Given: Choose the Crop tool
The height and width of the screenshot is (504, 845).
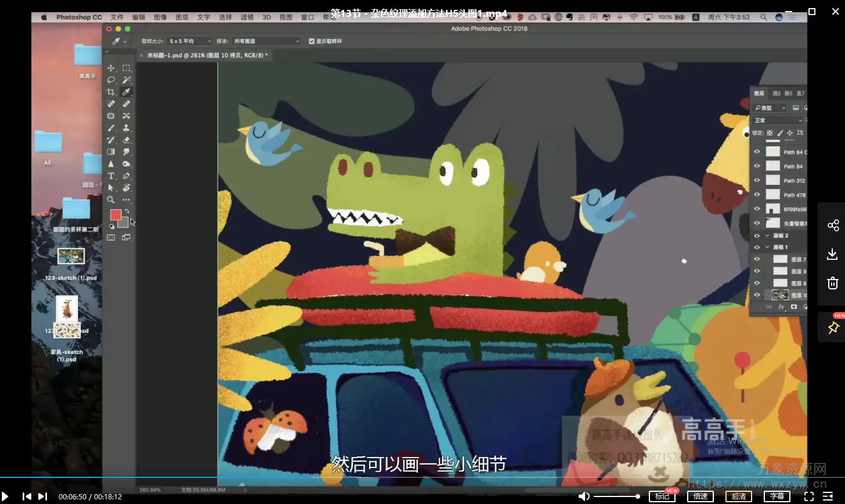Looking at the screenshot, I should [111, 92].
